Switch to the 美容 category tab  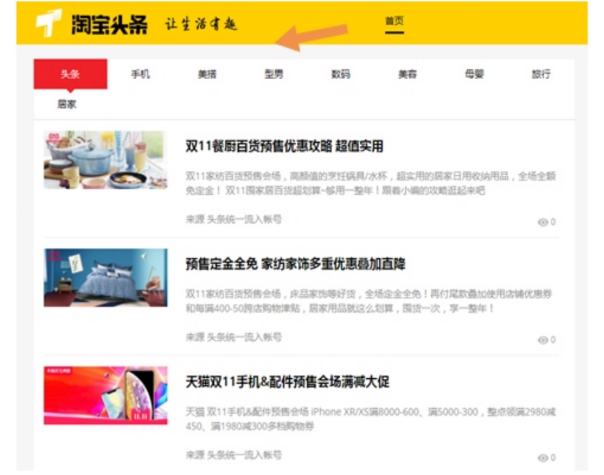pos(408,74)
